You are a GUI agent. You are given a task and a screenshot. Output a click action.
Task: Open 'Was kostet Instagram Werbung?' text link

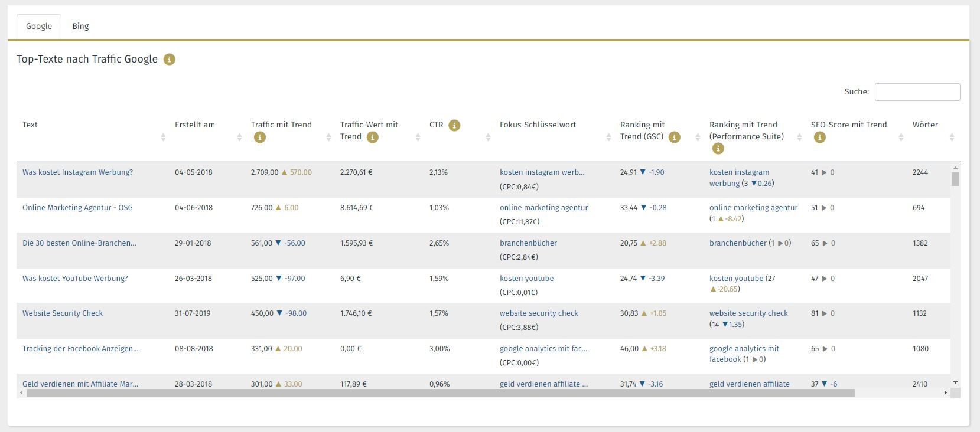point(77,172)
